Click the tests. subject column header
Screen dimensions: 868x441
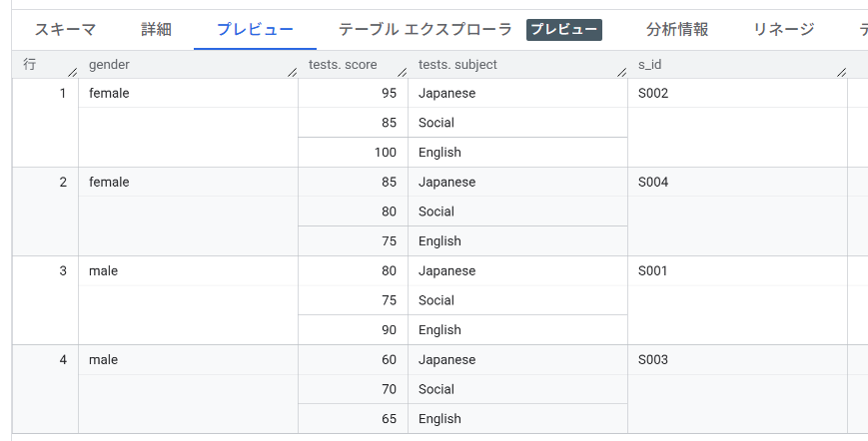(457, 65)
